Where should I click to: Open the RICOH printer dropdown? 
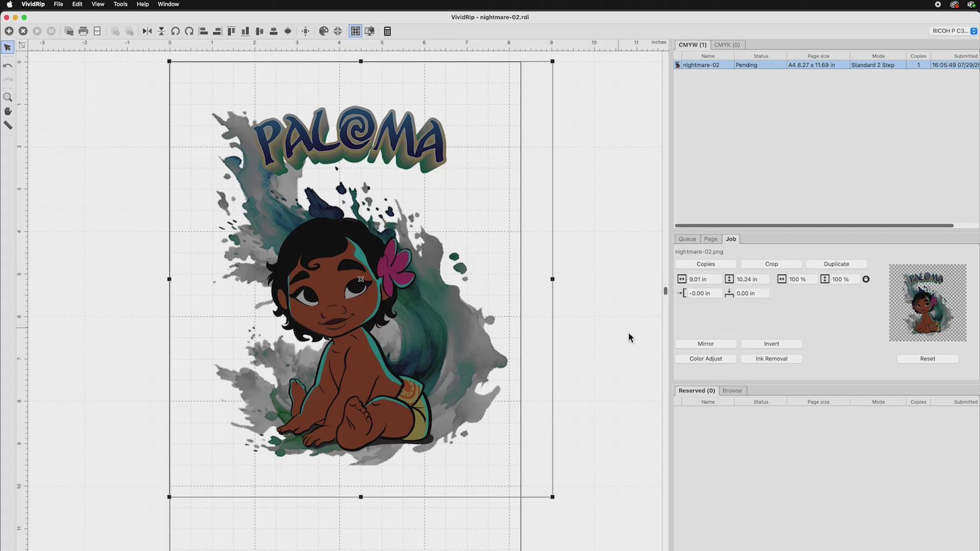[954, 31]
